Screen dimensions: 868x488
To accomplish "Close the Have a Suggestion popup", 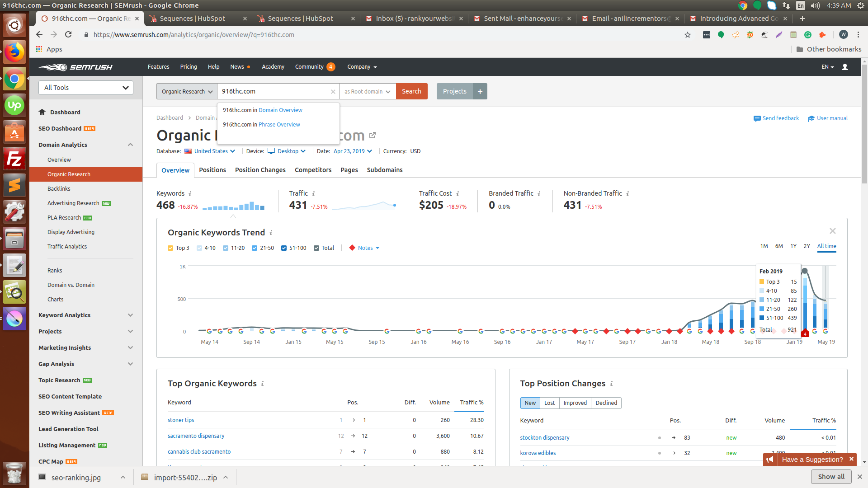I will [x=851, y=459].
